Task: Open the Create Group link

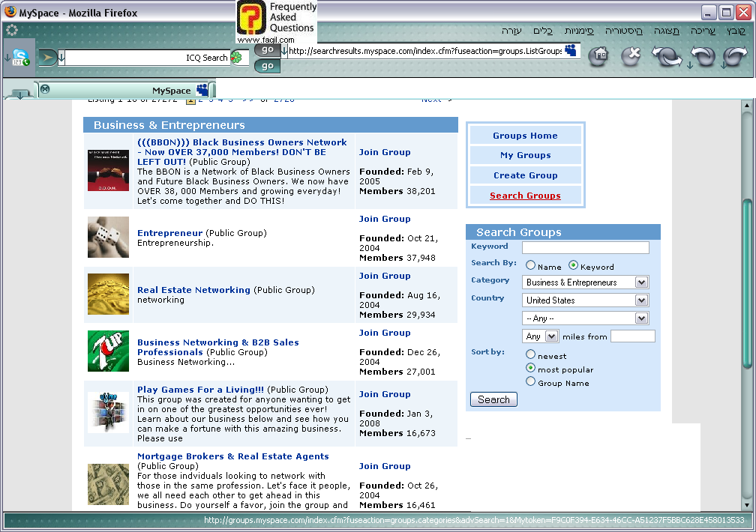Action: click(x=525, y=175)
